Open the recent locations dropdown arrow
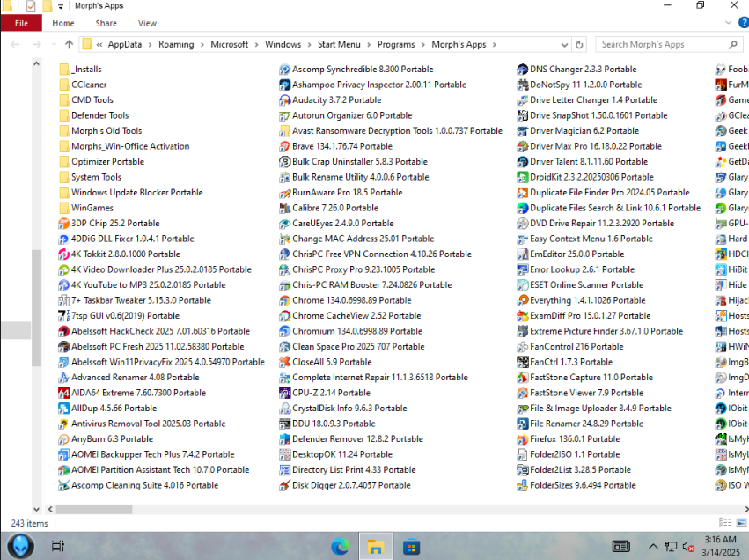 click(x=54, y=44)
